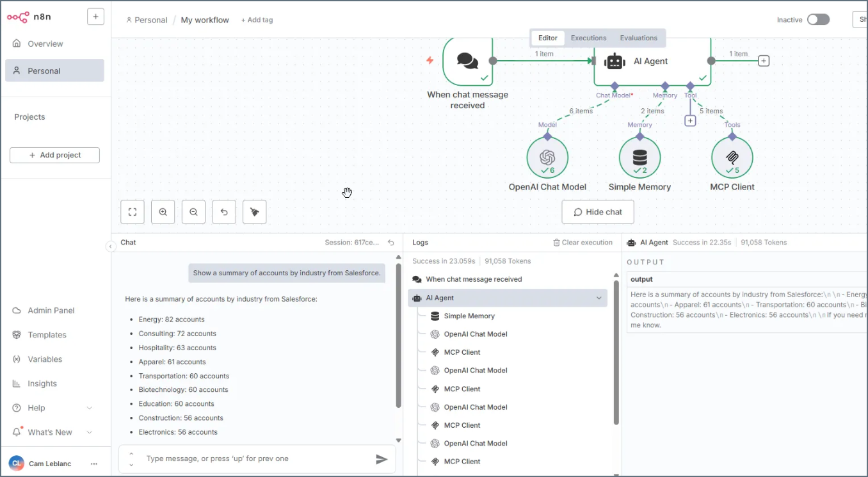
Task: Click the chat scroll up arrow
Action: coord(398,257)
